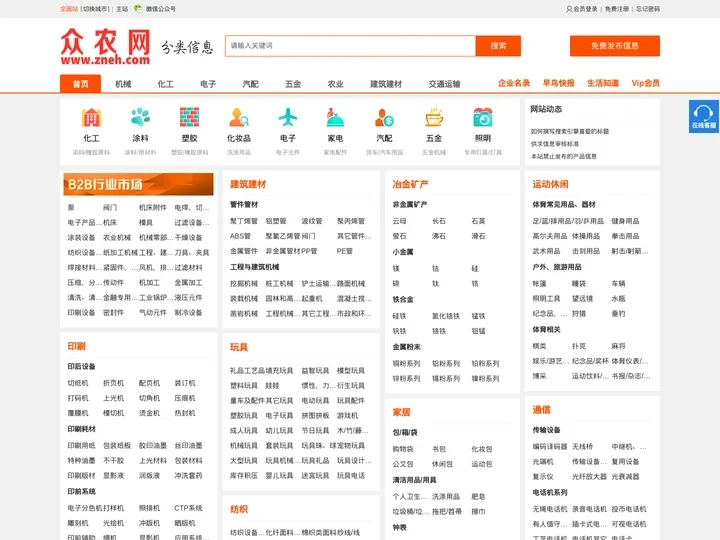Open the 塑胶 category icon
Screen dimensions: 720x540
(x=189, y=118)
